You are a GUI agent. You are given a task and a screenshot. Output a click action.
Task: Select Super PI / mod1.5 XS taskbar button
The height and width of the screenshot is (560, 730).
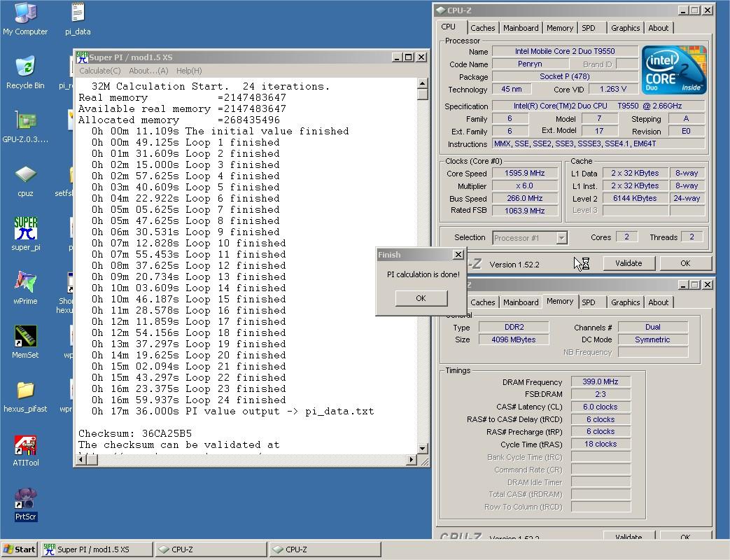tap(97, 549)
